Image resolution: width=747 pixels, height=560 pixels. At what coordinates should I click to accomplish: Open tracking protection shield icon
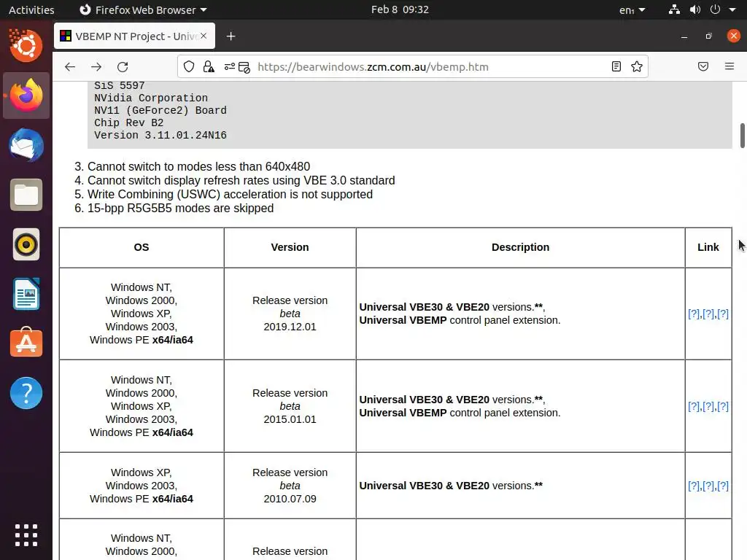click(189, 66)
